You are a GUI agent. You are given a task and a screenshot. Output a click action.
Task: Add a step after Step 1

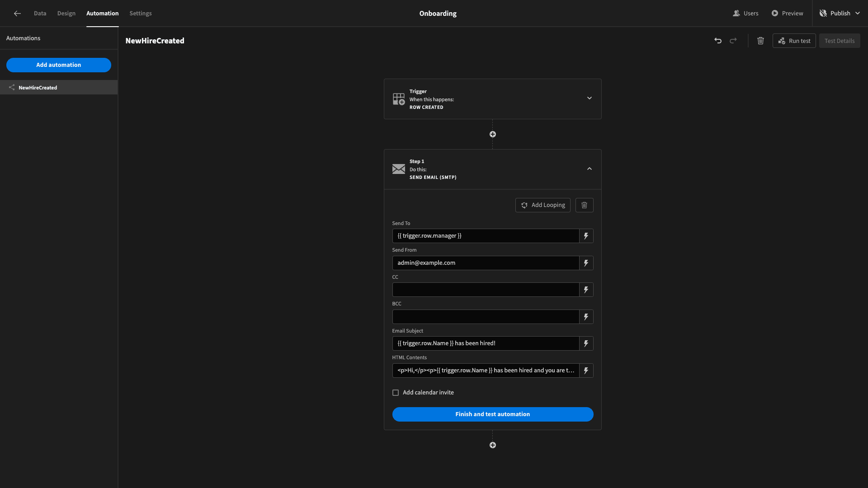[x=493, y=445]
